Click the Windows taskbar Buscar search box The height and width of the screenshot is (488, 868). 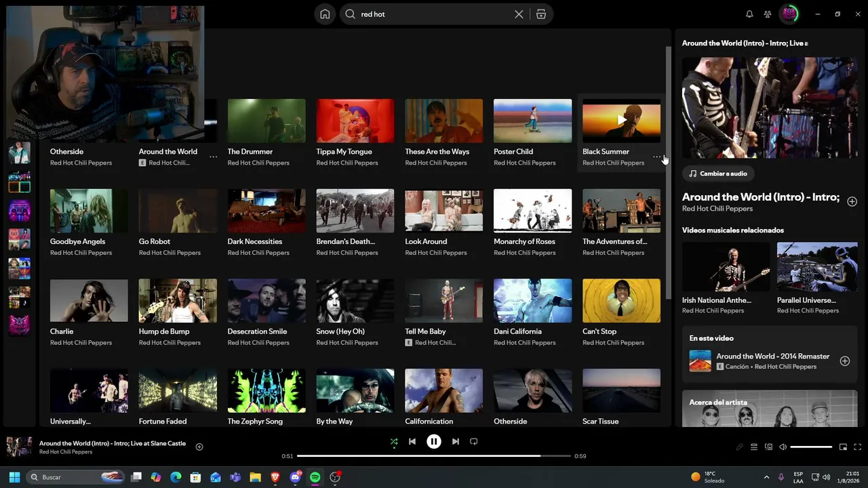tap(77, 477)
